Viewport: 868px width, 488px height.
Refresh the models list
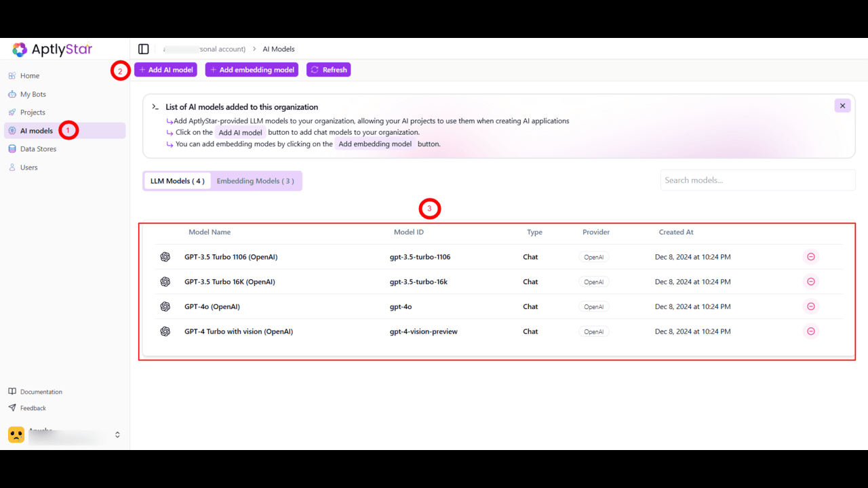click(x=328, y=70)
